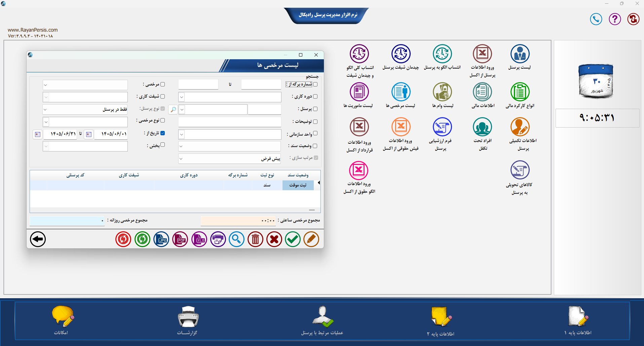The image size is (644, 346).
Task: Click the orange pencil edit button
Action: [311, 239]
